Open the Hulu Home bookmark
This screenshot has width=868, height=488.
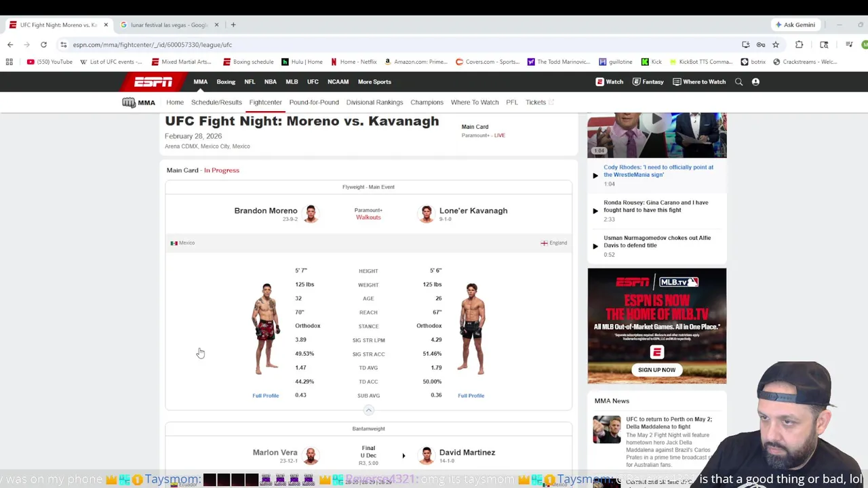(302, 62)
